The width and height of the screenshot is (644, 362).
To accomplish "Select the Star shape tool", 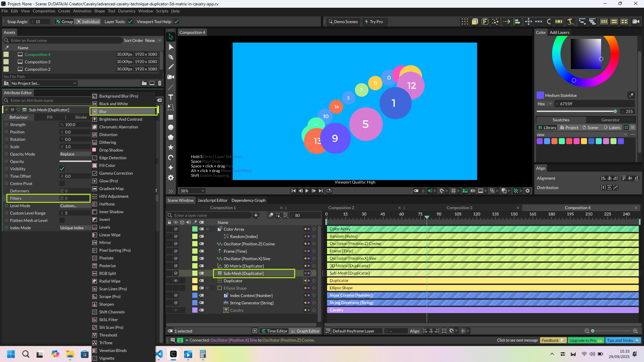I will coord(171,147).
